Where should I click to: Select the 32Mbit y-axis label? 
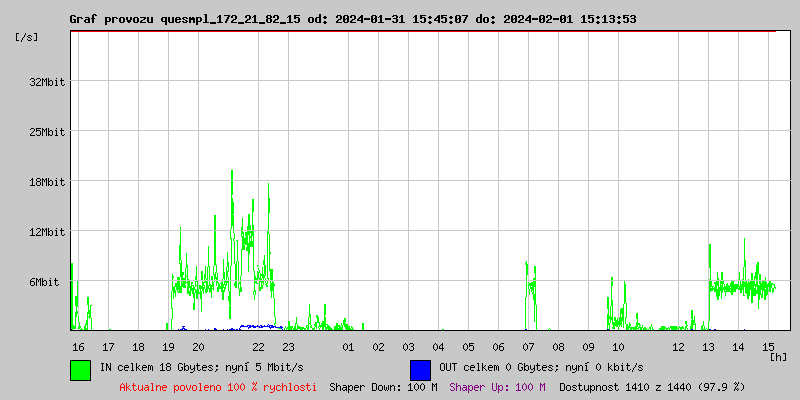click(47, 82)
